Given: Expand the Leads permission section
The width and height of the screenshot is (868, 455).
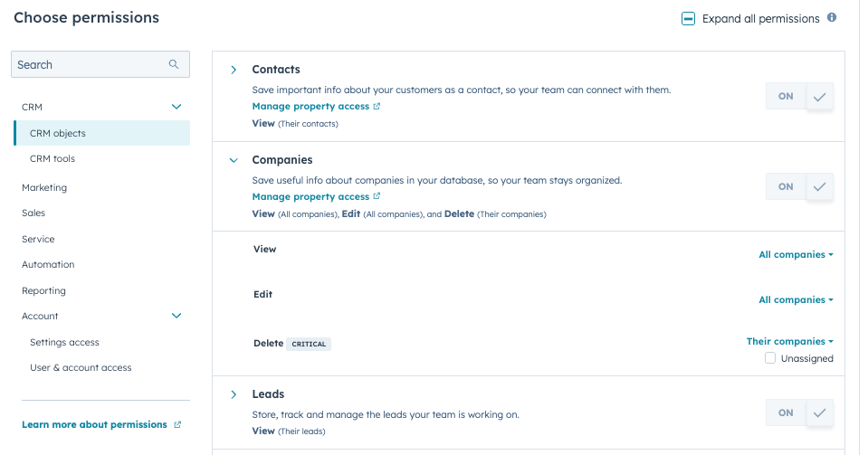Looking at the screenshot, I should tap(234, 394).
